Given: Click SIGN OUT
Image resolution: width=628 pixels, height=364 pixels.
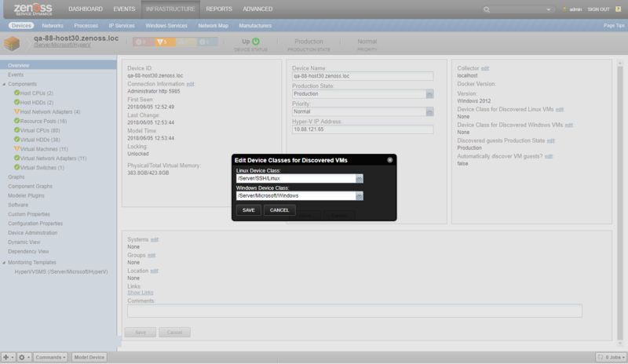Looking at the screenshot, I should pos(598,9).
